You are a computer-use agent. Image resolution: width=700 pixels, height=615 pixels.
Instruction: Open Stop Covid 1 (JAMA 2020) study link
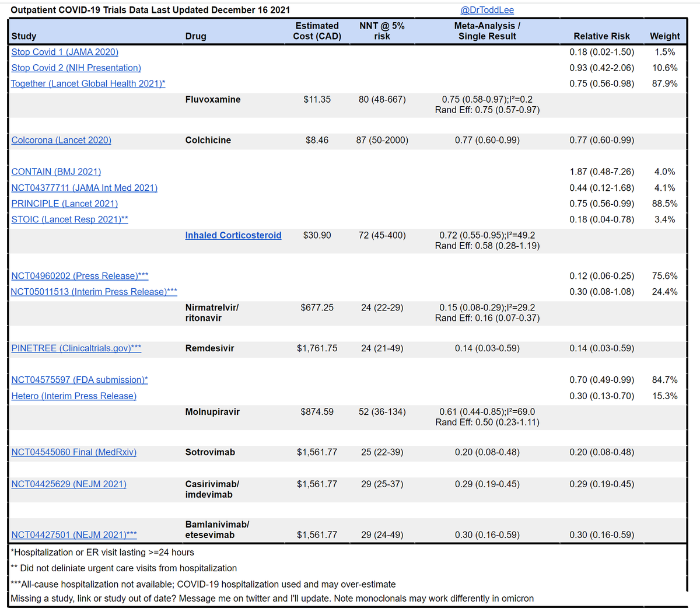tap(65, 52)
